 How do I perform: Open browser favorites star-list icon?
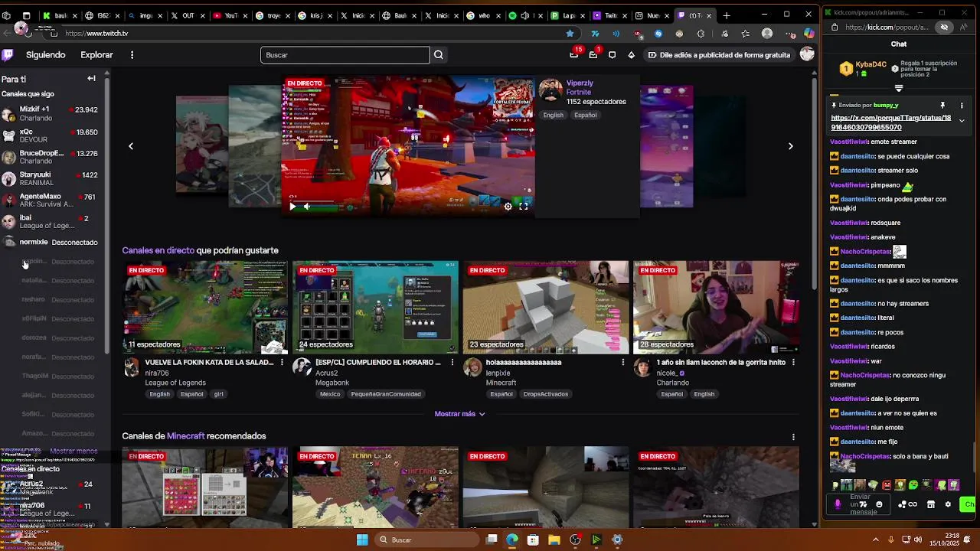click(746, 34)
